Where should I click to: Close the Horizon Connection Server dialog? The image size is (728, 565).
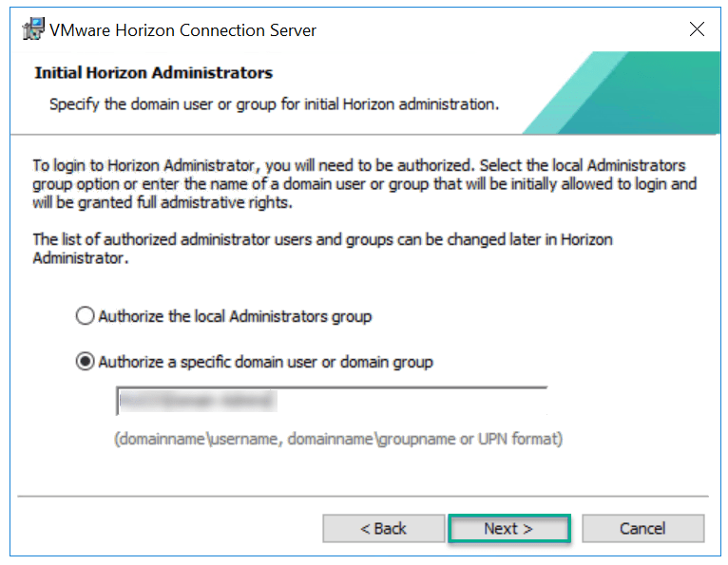[x=697, y=29]
